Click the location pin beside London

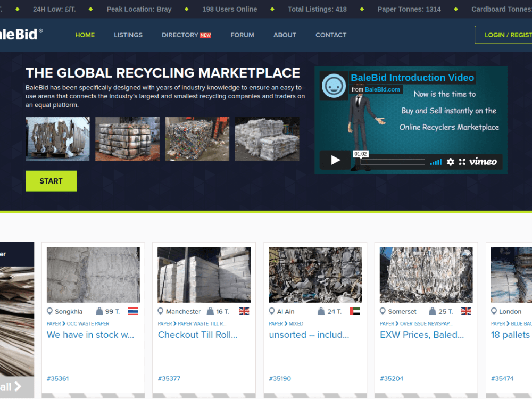click(x=494, y=311)
